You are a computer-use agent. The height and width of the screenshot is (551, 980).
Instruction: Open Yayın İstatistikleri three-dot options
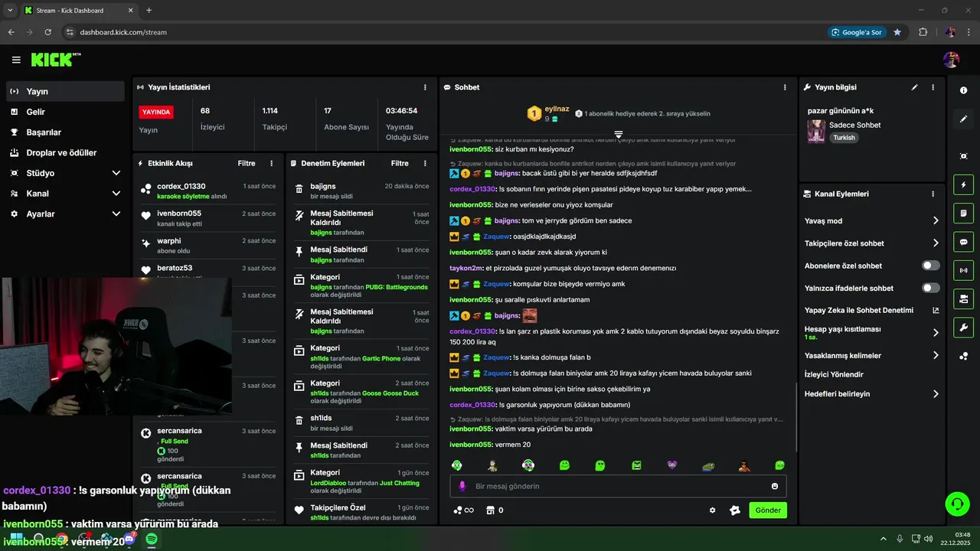click(x=426, y=87)
